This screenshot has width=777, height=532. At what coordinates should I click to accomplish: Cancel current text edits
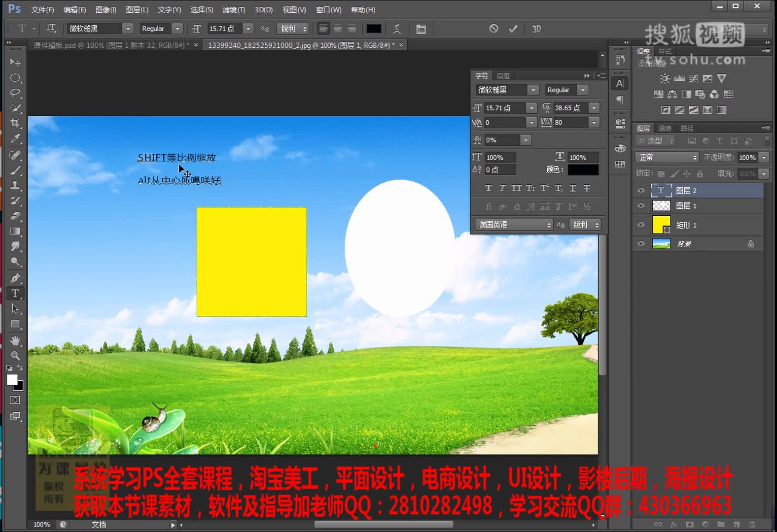[494, 29]
